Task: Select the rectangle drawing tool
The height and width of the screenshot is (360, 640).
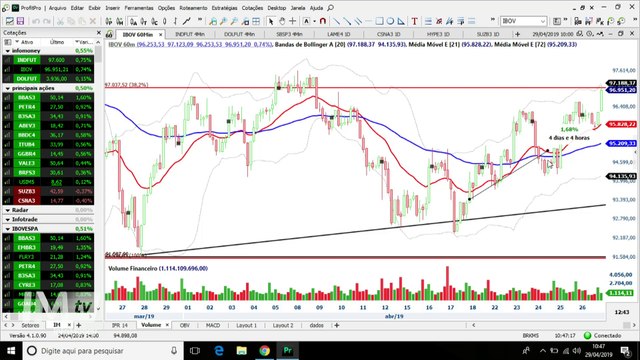Action: (380, 21)
